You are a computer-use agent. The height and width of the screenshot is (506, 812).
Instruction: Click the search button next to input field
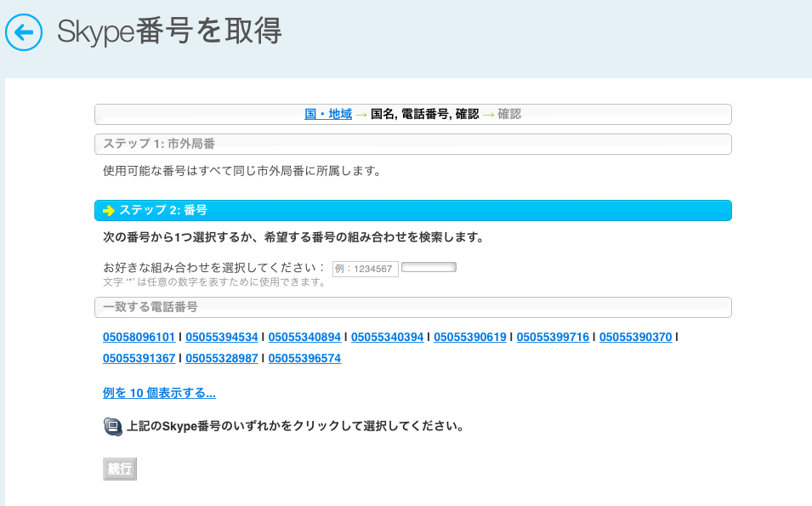pos(429,267)
